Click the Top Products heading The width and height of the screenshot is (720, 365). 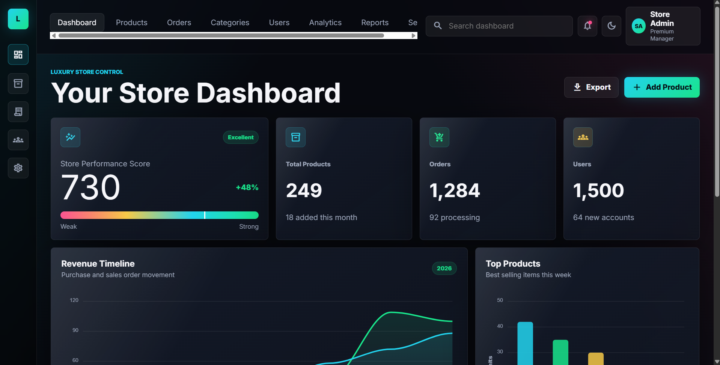[x=513, y=264]
